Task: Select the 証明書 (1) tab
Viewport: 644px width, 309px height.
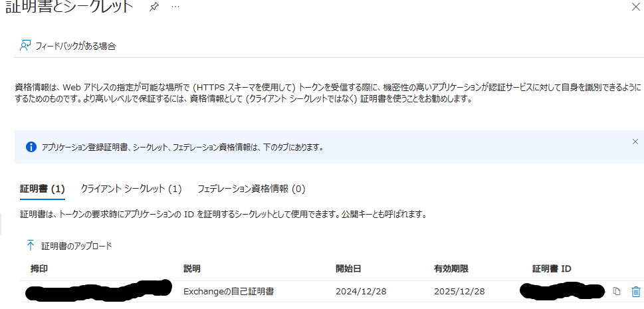Action: (43, 189)
